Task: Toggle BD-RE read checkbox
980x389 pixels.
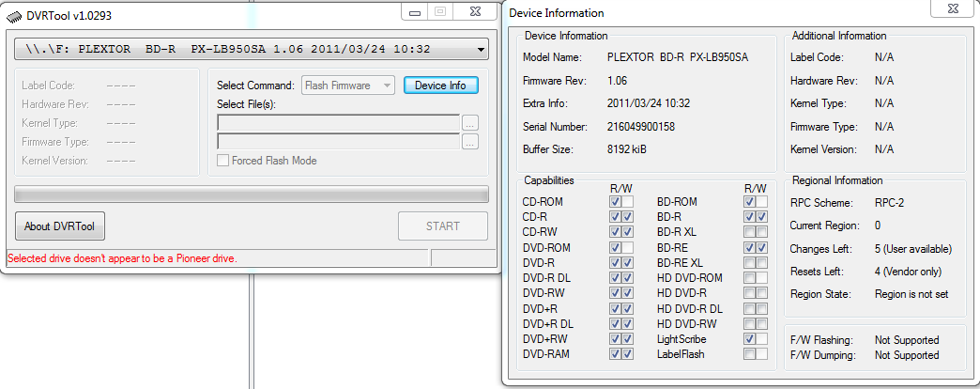Action: point(749,247)
